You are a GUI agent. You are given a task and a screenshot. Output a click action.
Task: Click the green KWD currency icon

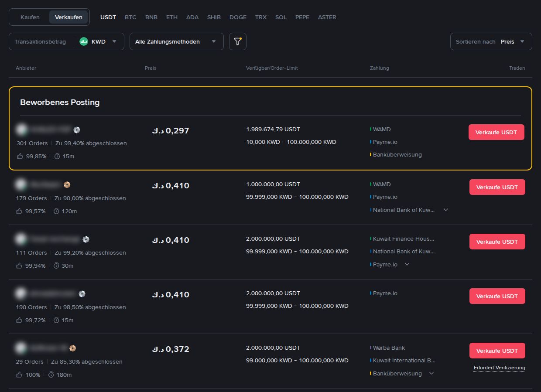pyautogui.click(x=84, y=41)
